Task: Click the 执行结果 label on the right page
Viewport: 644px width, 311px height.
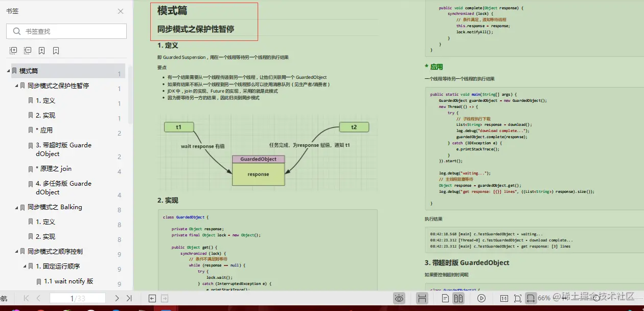Action: click(x=434, y=219)
